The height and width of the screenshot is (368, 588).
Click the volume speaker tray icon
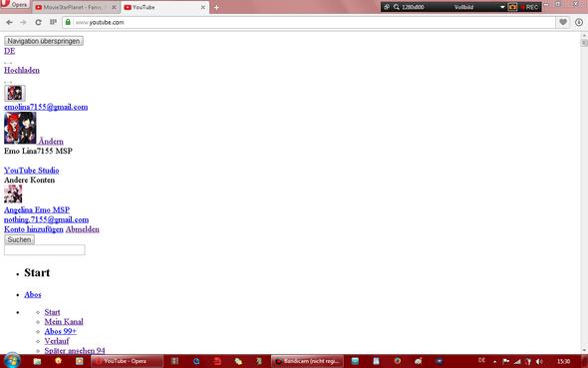(539, 361)
